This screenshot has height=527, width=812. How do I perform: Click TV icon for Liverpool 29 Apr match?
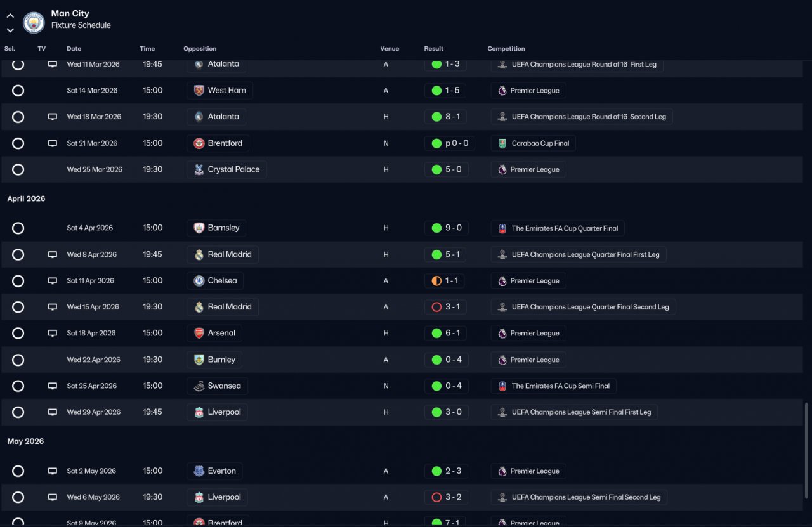(x=53, y=413)
